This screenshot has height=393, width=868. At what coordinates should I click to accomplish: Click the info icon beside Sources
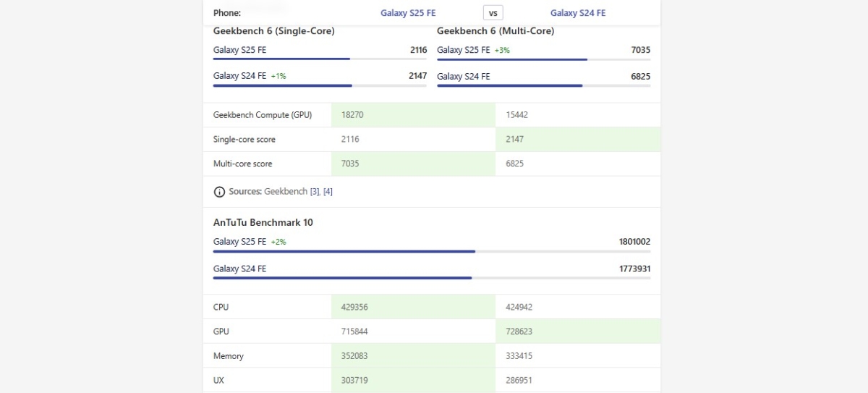point(219,192)
